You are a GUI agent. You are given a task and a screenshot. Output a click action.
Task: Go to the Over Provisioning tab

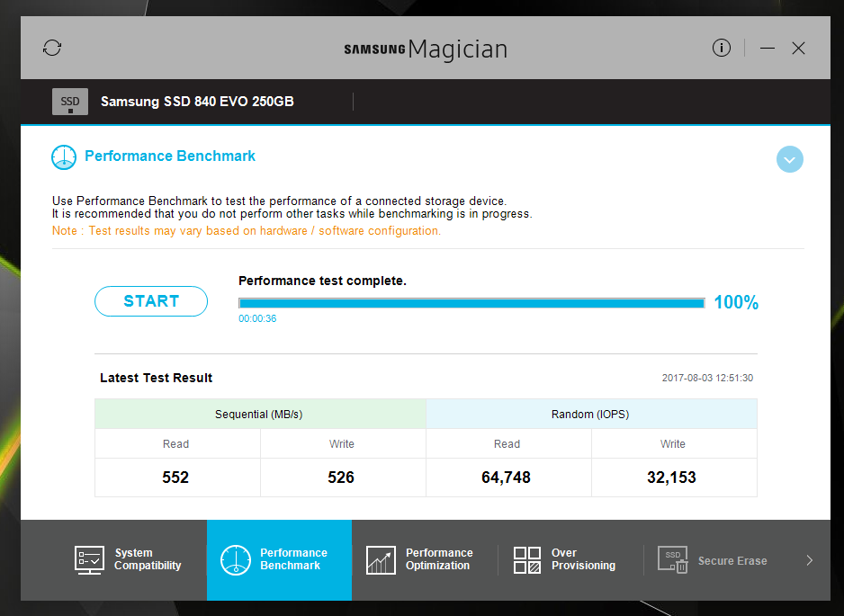coord(583,559)
